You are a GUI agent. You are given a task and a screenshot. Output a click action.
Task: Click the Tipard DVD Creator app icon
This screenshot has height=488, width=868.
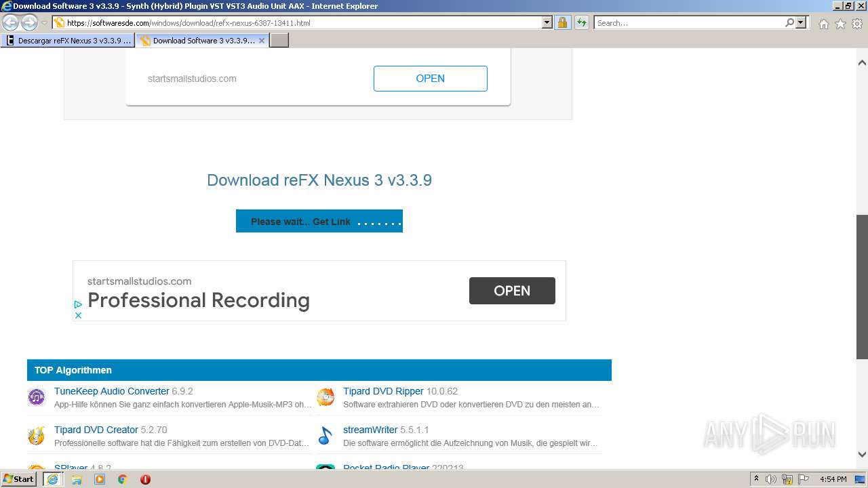click(36, 436)
